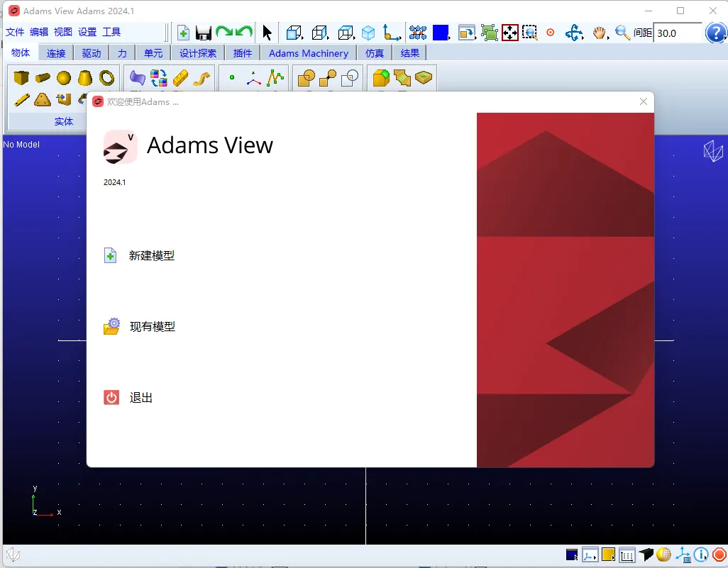Switch to the 插件 ribbon tab
The height and width of the screenshot is (568, 728).
pyautogui.click(x=243, y=53)
